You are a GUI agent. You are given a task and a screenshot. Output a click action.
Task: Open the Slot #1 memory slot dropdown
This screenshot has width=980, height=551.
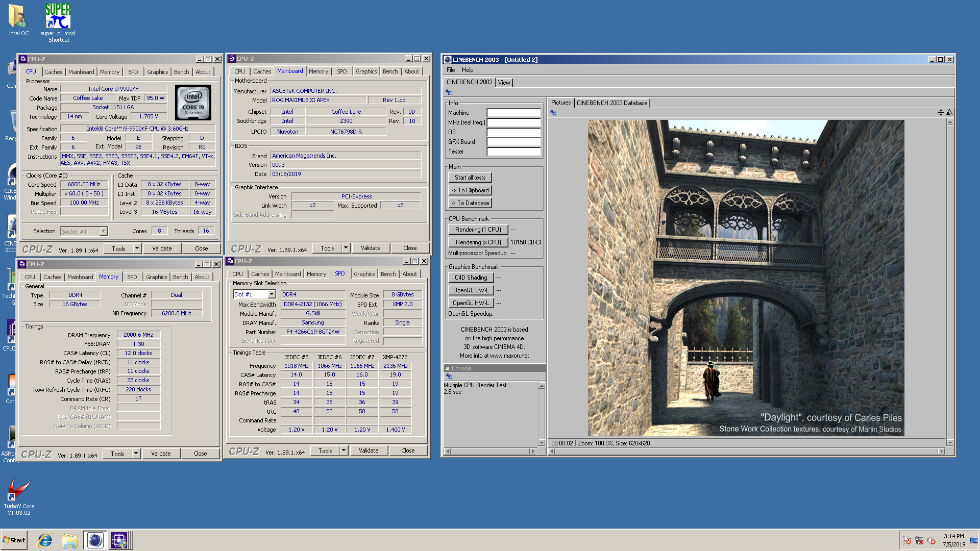pyautogui.click(x=272, y=294)
